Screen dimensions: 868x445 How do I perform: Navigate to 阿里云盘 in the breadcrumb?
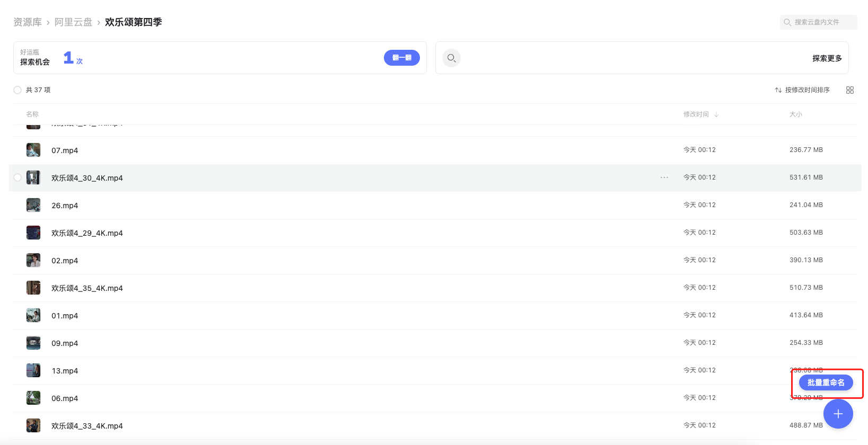click(73, 22)
